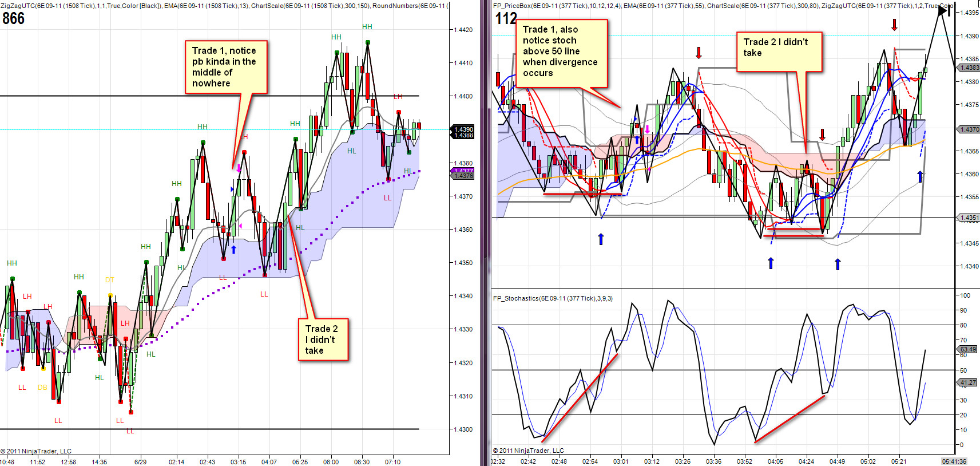
Task: Click the 03:01 time label on right chart
Action: (621, 461)
